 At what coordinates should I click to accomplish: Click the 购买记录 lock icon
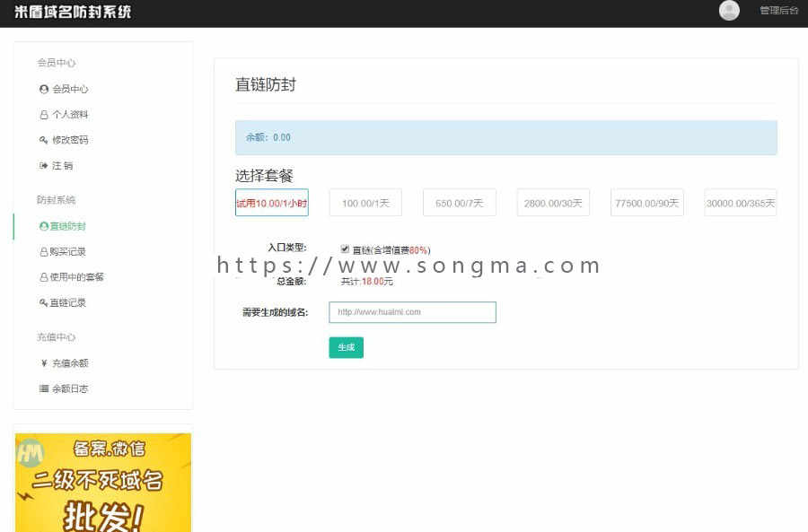click(x=44, y=252)
